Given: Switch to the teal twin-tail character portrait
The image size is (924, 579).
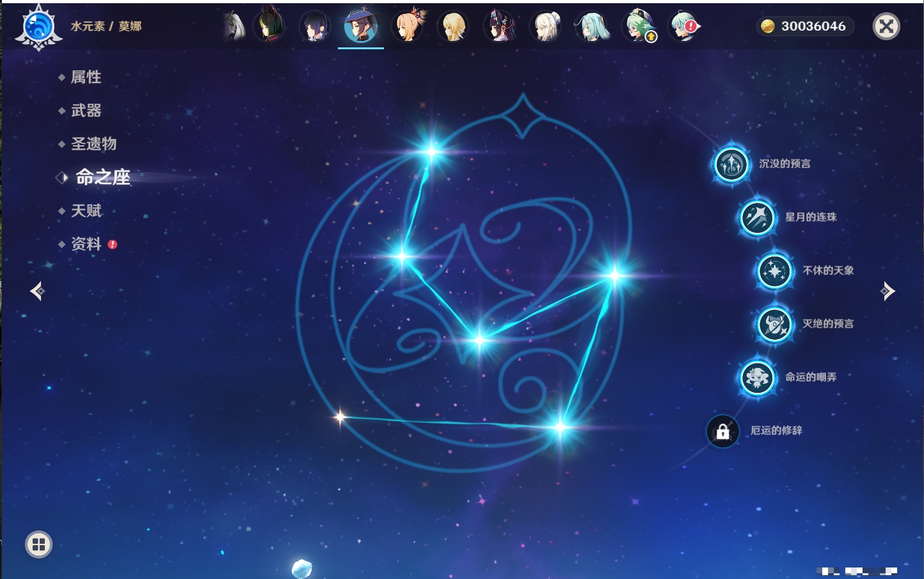Looking at the screenshot, I should click(x=593, y=27).
